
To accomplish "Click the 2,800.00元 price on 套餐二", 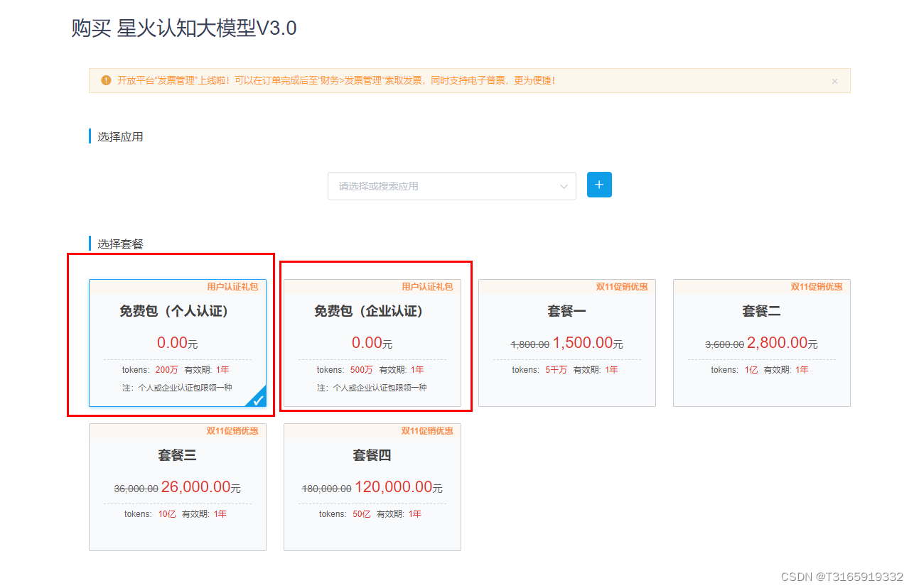I will (783, 343).
